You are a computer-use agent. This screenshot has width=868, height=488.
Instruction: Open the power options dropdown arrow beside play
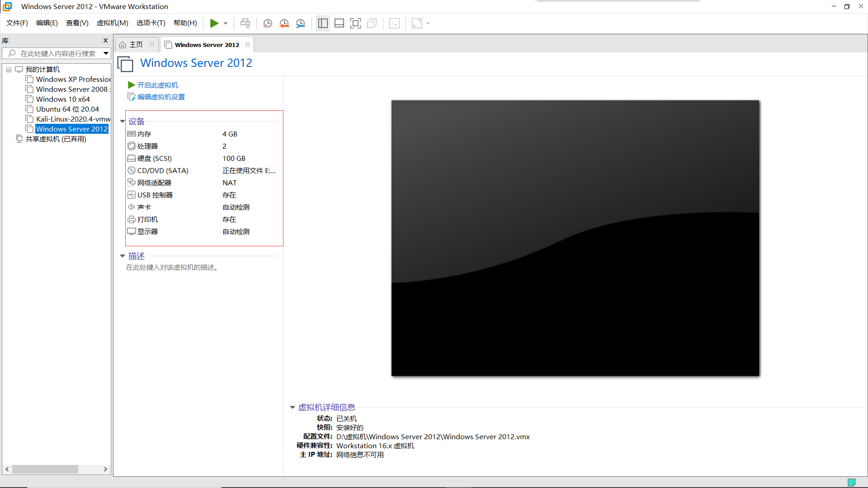226,23
